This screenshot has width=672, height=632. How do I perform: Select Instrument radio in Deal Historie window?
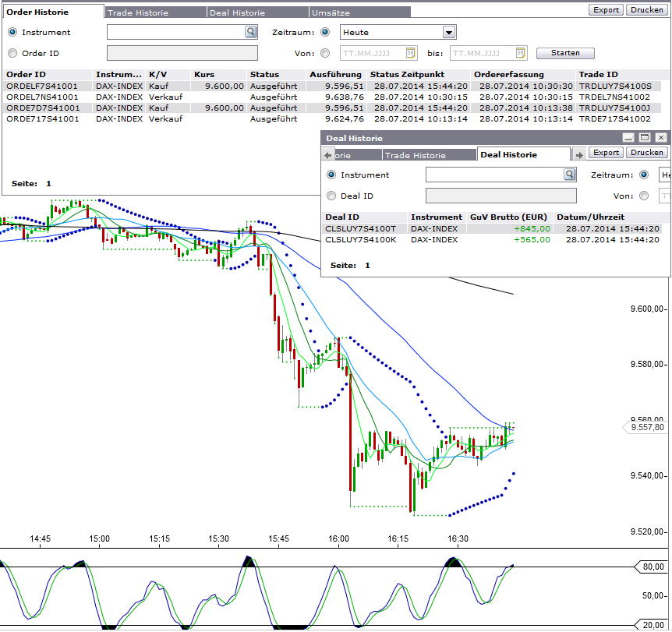(331, 175)
